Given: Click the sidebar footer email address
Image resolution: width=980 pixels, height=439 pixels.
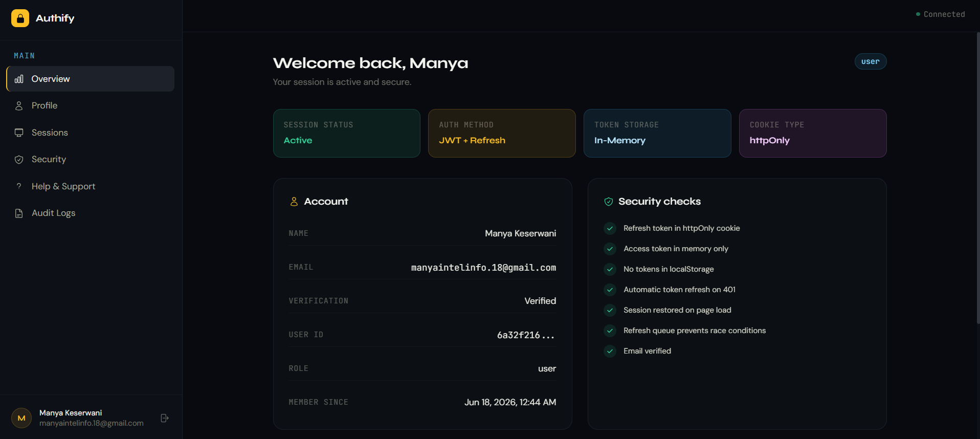Looking at the screenshot, I should (92, 423).
